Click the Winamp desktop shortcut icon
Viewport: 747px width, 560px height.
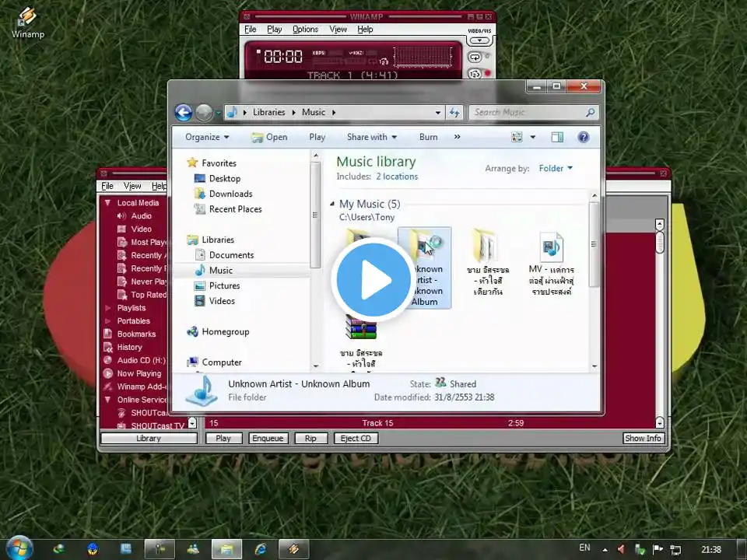(x=27, y=19)
